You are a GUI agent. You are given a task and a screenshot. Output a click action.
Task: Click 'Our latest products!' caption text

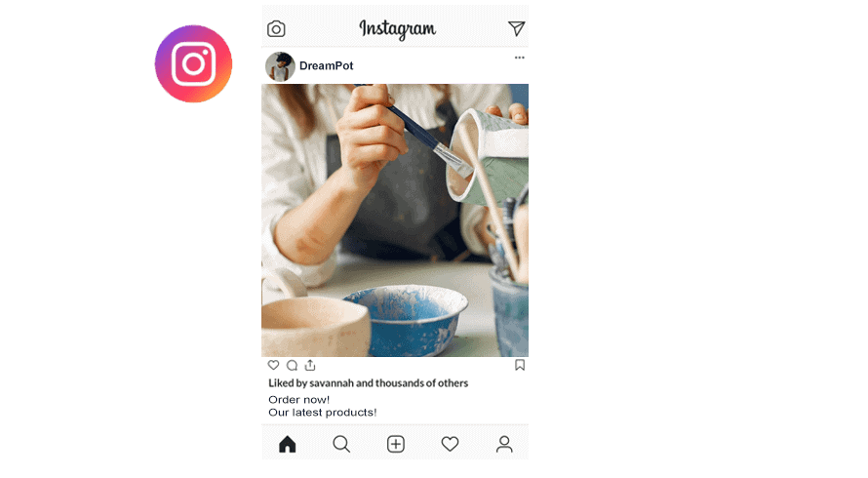tap(323, 413)
